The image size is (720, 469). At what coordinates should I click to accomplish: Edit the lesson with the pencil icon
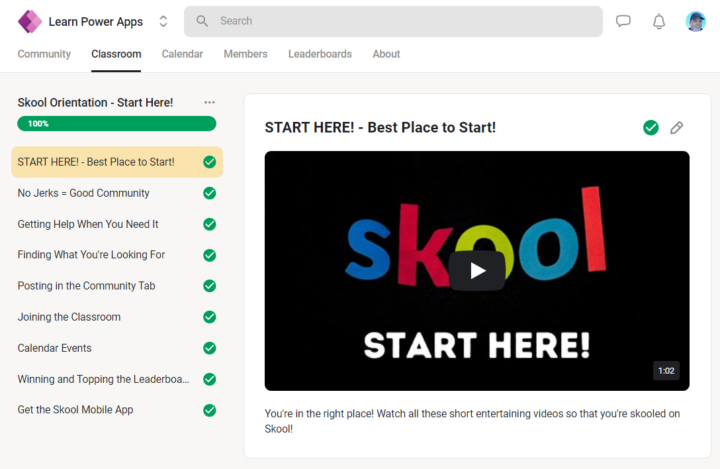(x=676, y=127)
